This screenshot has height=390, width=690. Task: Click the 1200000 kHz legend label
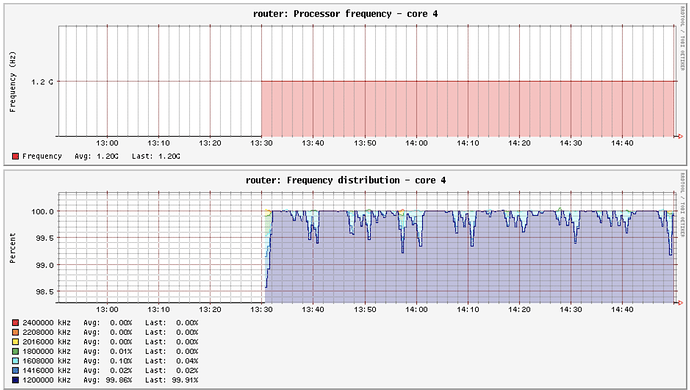tap(47, 380)
